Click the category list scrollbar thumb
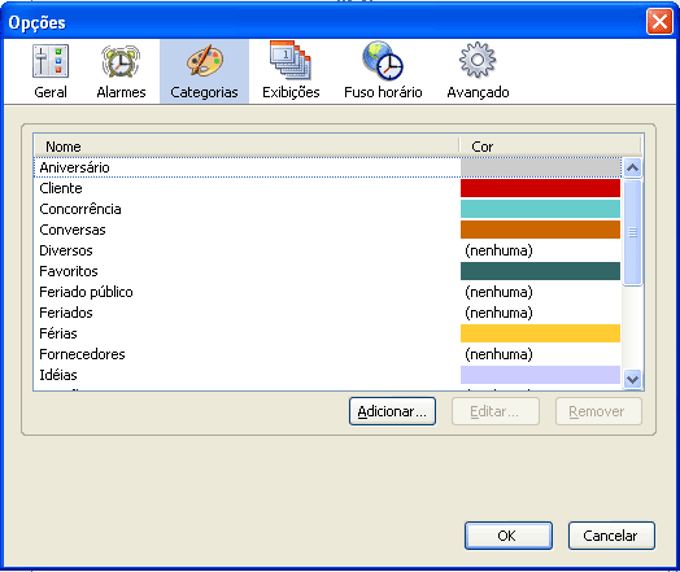This screenshot has height=572, width=680. coord(633,232)
